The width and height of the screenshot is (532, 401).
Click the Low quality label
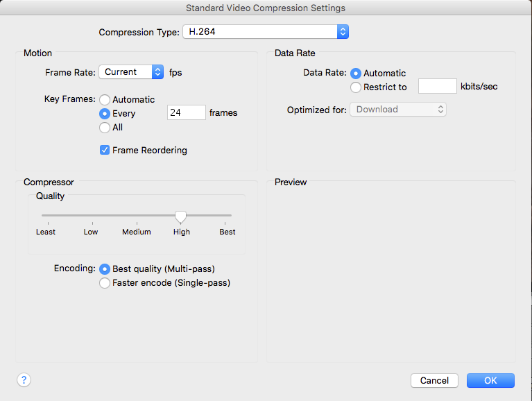[x=91, y=232]
